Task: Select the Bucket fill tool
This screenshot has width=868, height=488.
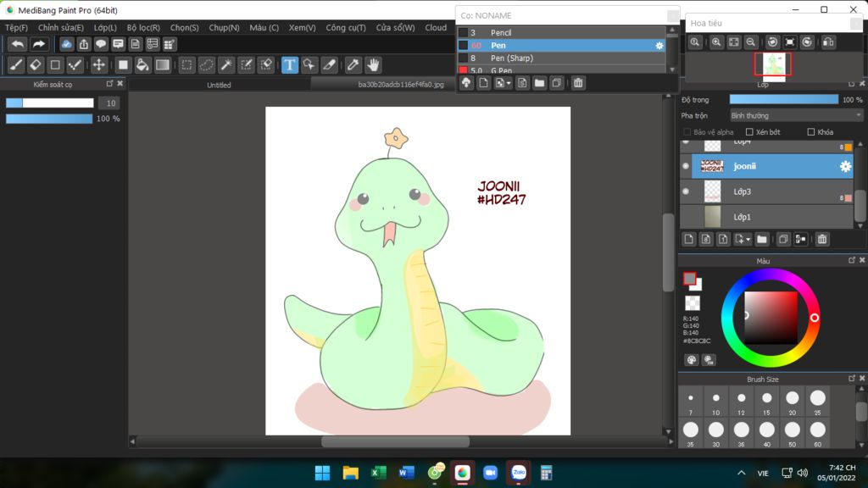Action: tap(142, 65)
